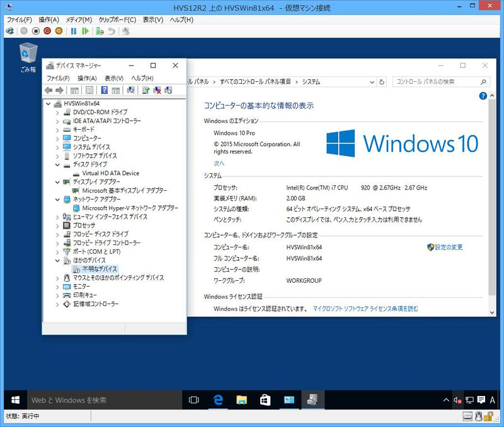The width and height of the screenshot is (504, 427).
Task: Click the Device Manager taskbar button
Action: coord(312,400)
